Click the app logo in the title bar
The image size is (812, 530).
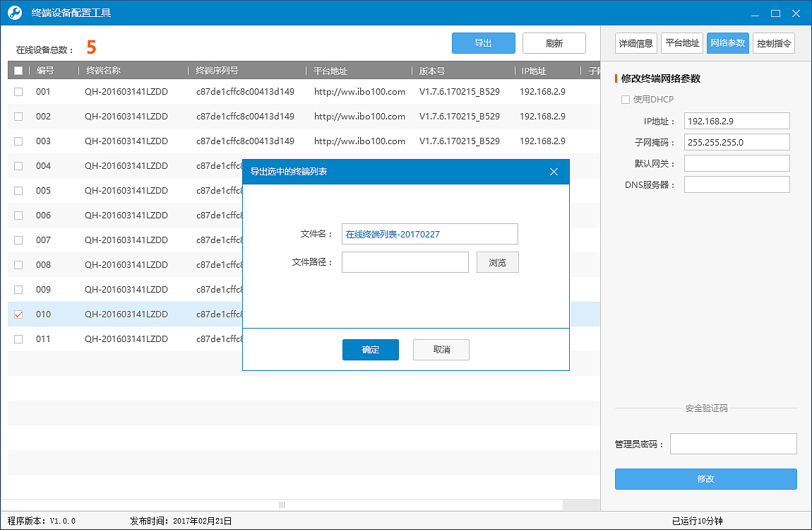14,12
